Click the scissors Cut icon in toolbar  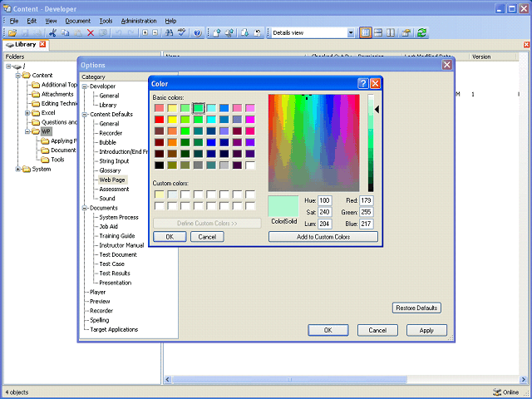click(52, 32)
